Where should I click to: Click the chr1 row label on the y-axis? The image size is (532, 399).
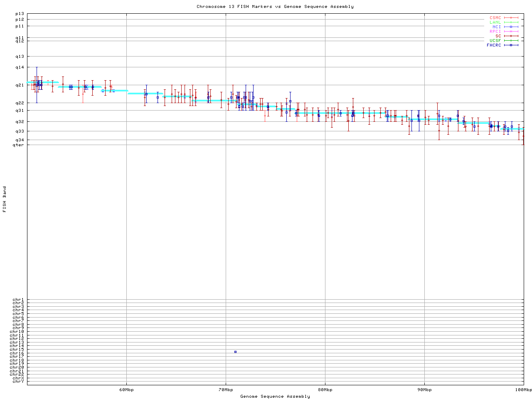18,300
